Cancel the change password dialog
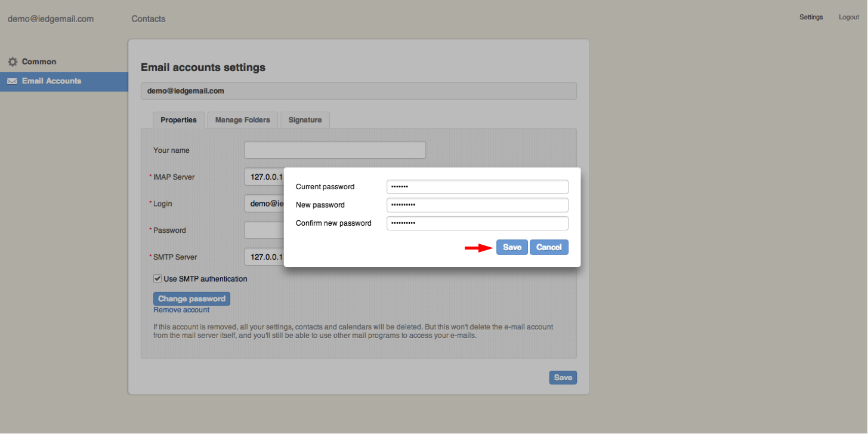Image resolution: width=868 pixels, height=434 pixels. [x=549, y=247]
